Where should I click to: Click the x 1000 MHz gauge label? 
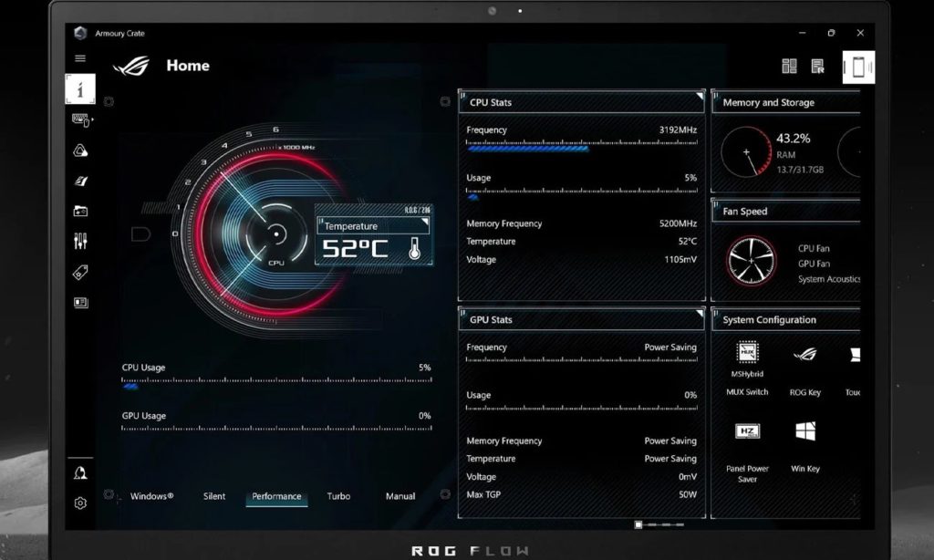tap(296, 147)
